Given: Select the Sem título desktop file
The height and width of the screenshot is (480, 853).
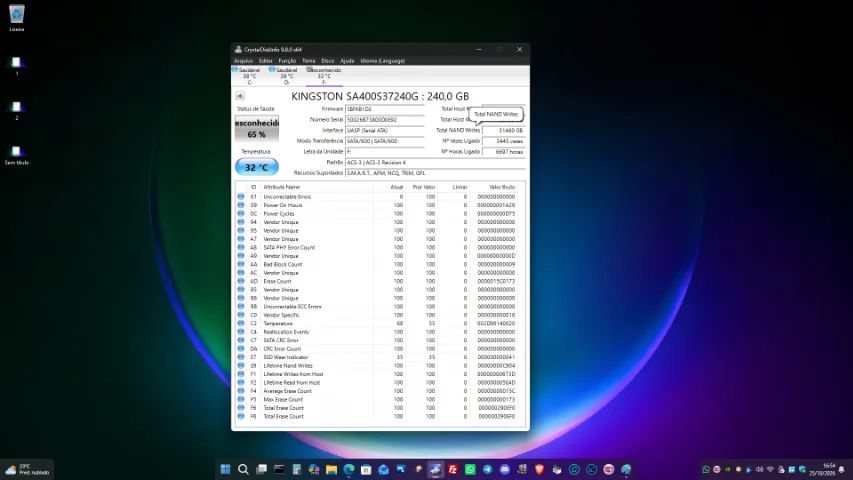Looking at the screenshot, I should (x=16, y=155).
